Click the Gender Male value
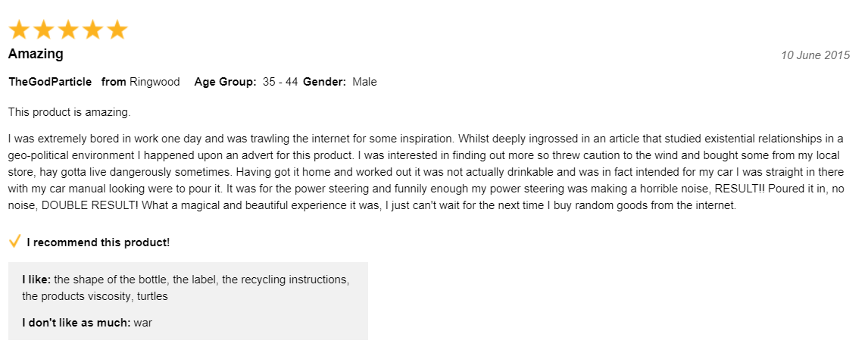 tap(364, 82)
